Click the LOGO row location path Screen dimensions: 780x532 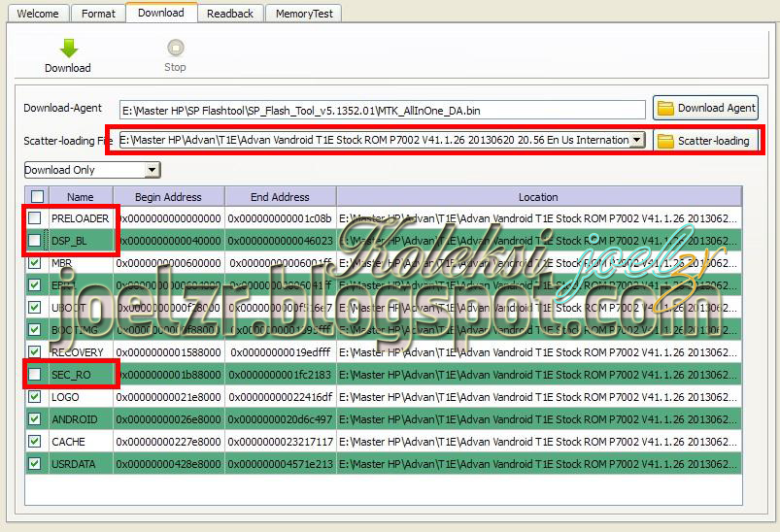coord(539,397)
